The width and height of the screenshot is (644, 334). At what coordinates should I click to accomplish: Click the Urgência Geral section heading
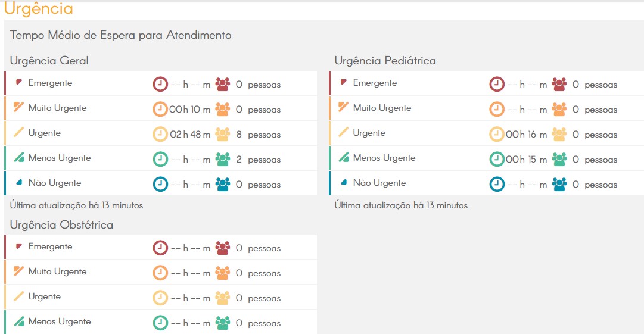[x=49, y=61]
